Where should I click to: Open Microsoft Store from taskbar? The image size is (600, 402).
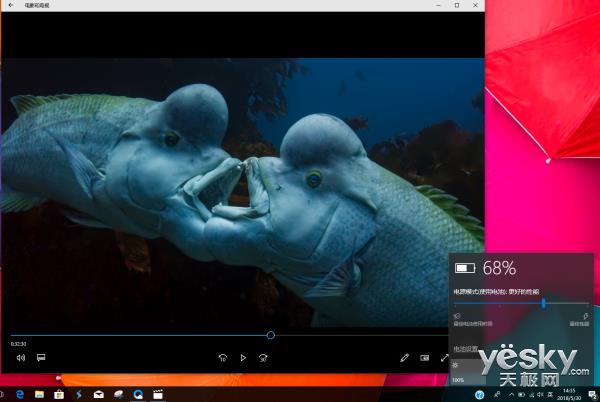pyautogui.click(x=60, y=394)
